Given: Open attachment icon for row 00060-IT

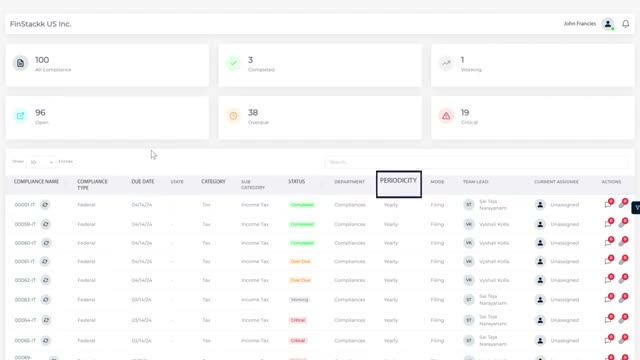Looking at the screenshot, I should (x=623, y=242).
